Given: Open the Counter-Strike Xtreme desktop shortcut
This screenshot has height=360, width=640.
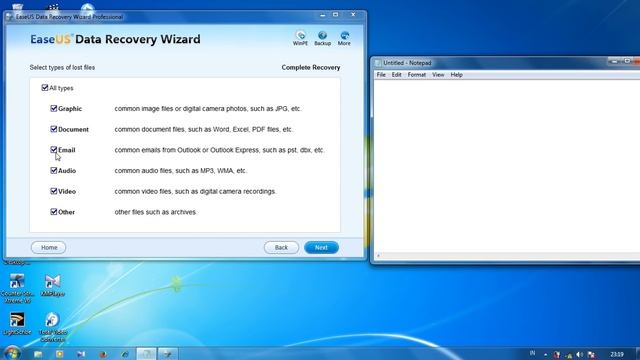Looking at the screenshot, I should (17, 288).
